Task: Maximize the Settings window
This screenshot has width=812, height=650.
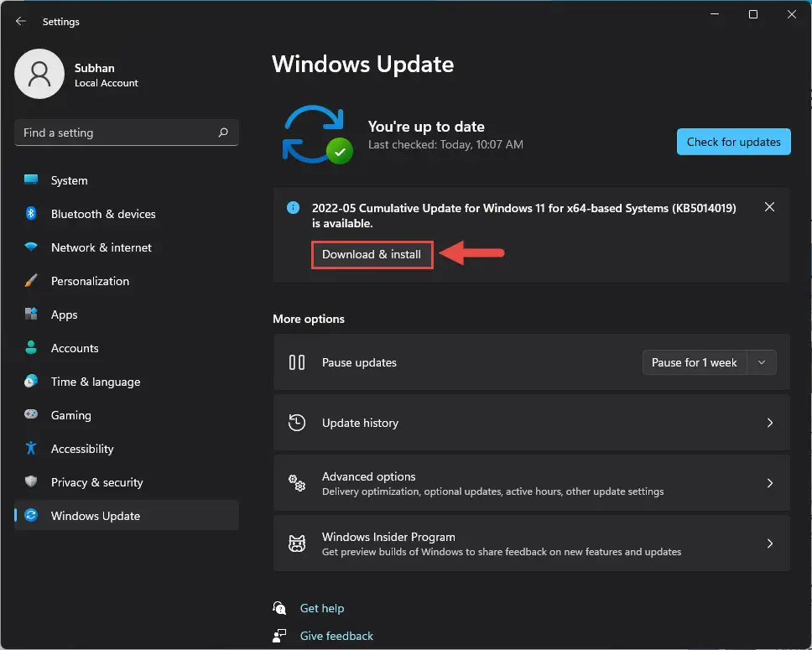Action: pyautogui.click(x=753, y=14)
